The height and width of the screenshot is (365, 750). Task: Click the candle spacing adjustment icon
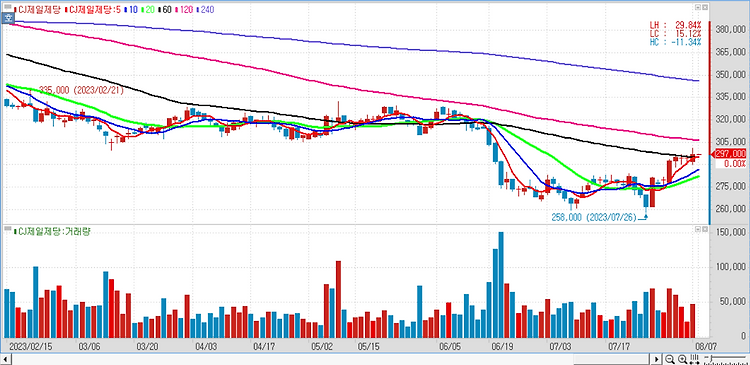click(x=694, y=359)
